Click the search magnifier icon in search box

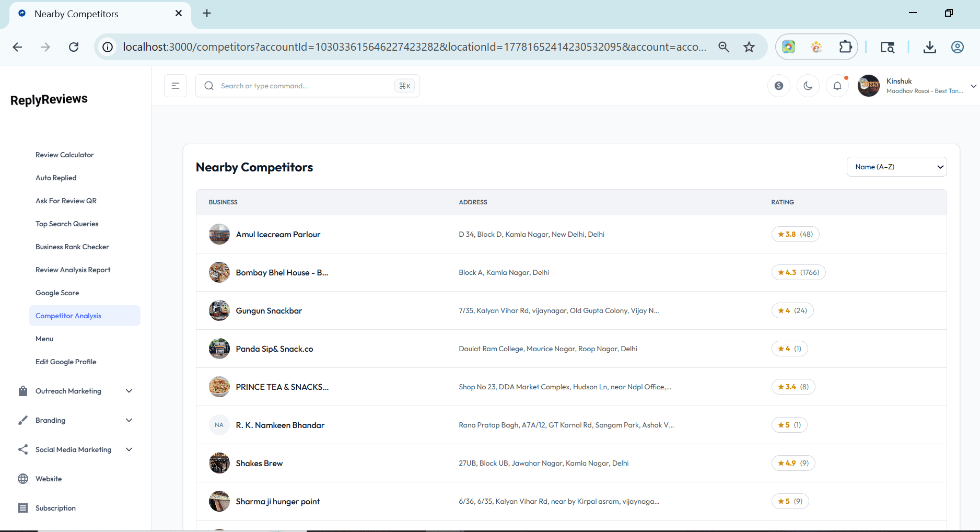(x=209, y=86)
